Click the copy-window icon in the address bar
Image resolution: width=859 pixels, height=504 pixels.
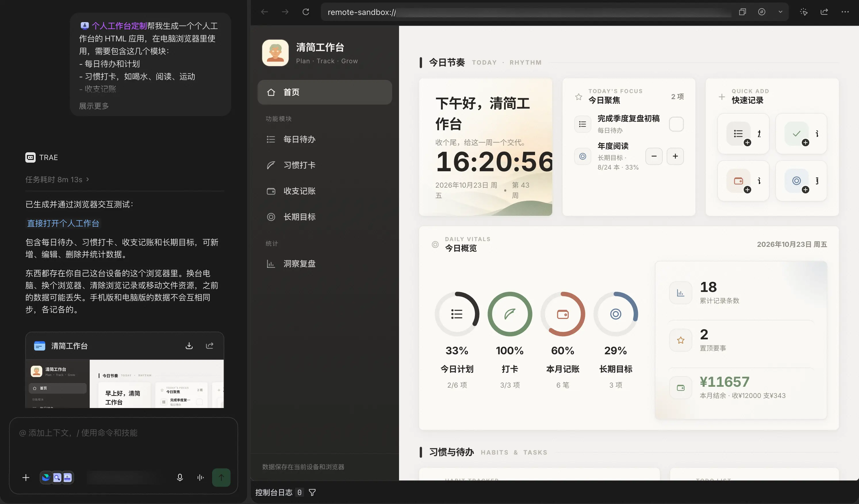[x=742, y=12]
